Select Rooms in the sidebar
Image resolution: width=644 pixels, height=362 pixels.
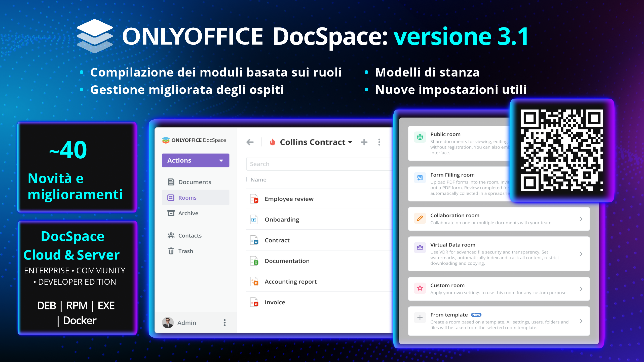(x=195, y=198)
